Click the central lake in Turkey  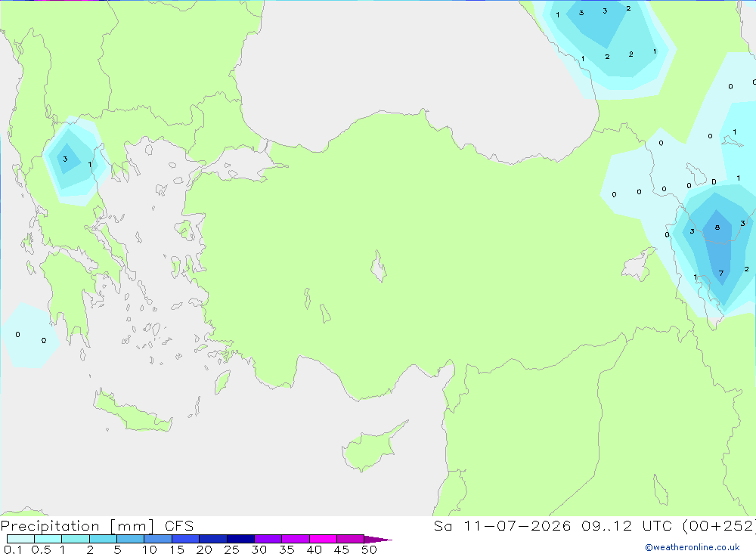(x=379, y=266)
